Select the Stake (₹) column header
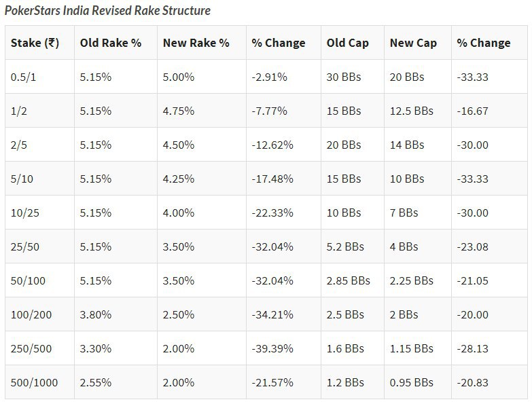The image size is (532, 404). [35, 43]
